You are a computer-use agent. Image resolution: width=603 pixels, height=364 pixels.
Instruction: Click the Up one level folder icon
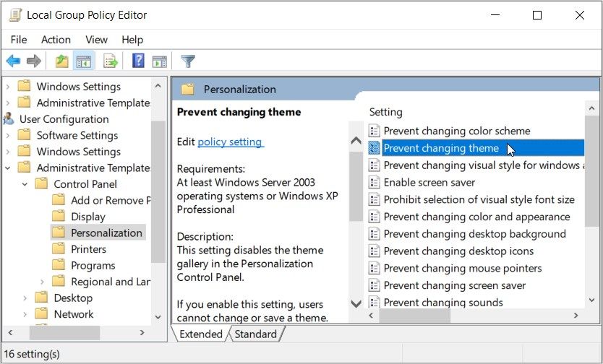click(61, 61)
